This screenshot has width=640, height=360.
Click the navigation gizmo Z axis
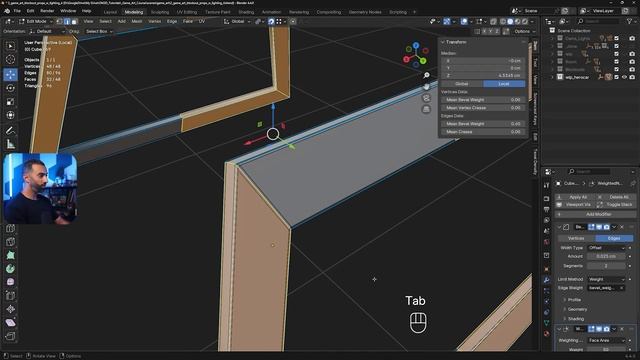tap(416, 45)
